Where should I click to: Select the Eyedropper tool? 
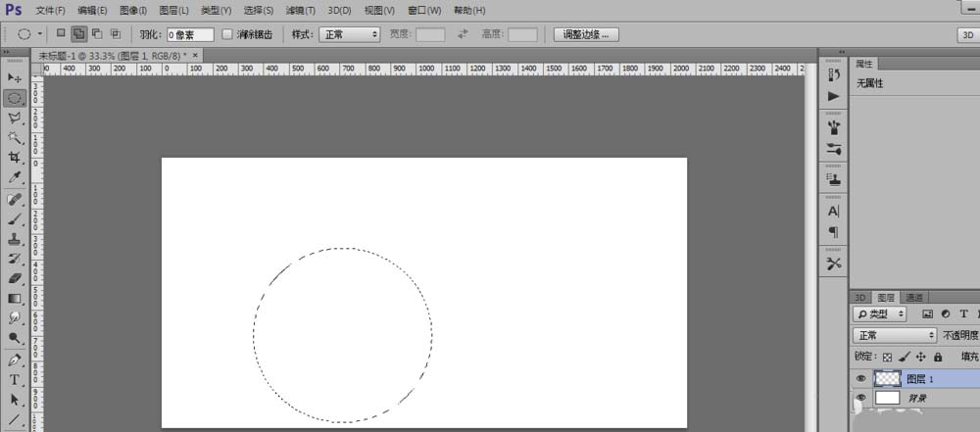pos(15,178)
